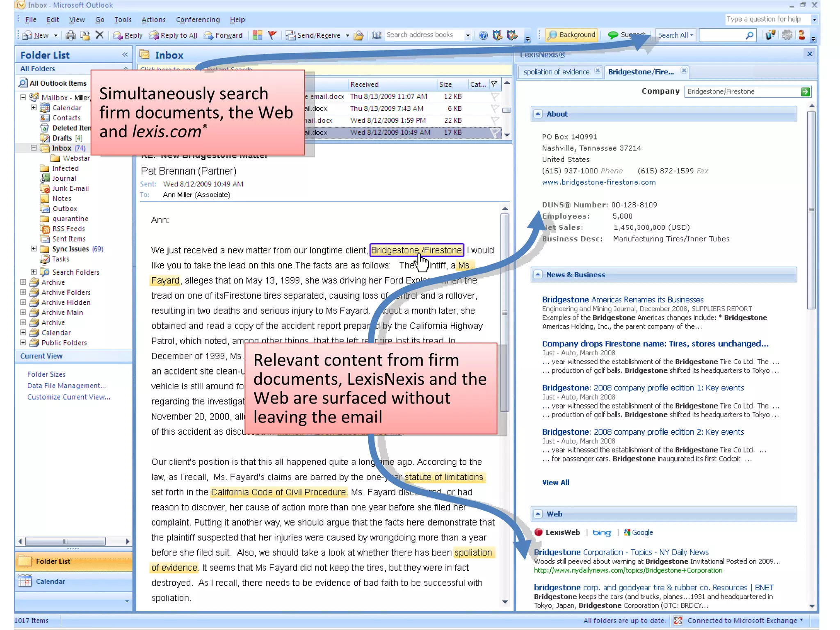Collapse the Web section
840x630 pixels.
coord(538,514)
